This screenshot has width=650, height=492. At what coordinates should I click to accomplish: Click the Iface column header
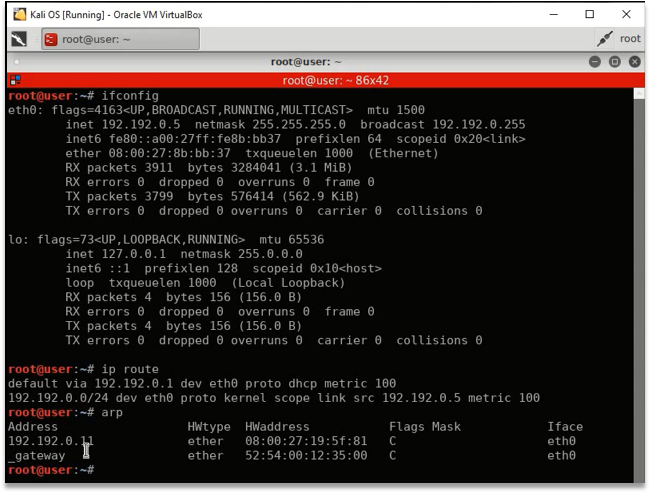565,427
